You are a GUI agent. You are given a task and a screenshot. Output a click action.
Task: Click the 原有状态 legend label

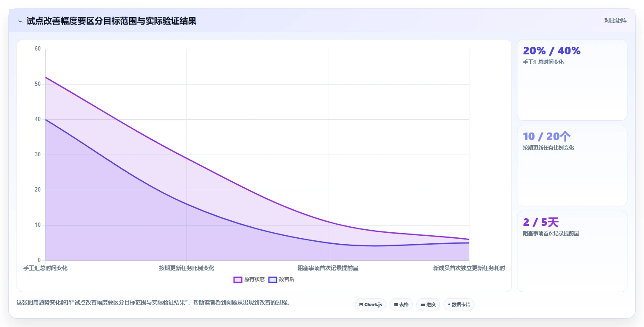[x=254, y=279]
